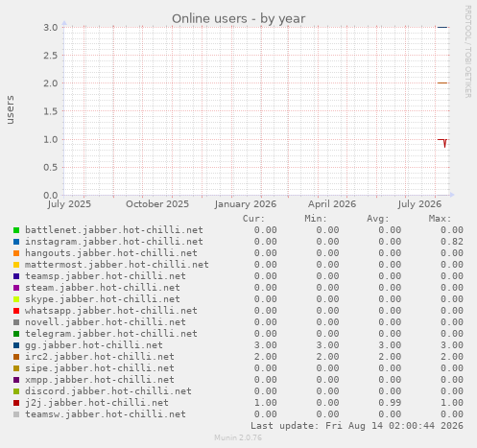
Task: Click the hangouts.jabber.hot-chilli.net orange color swatch
Action: [x=16, y=253]
